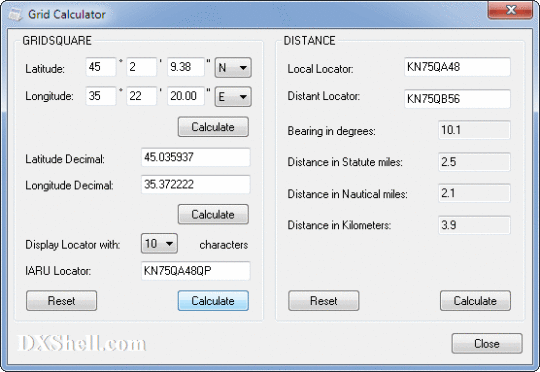This screenshot has height=372, width=540.
Task: Reset the GRIDSQUARE section
Action: (62, 301)
